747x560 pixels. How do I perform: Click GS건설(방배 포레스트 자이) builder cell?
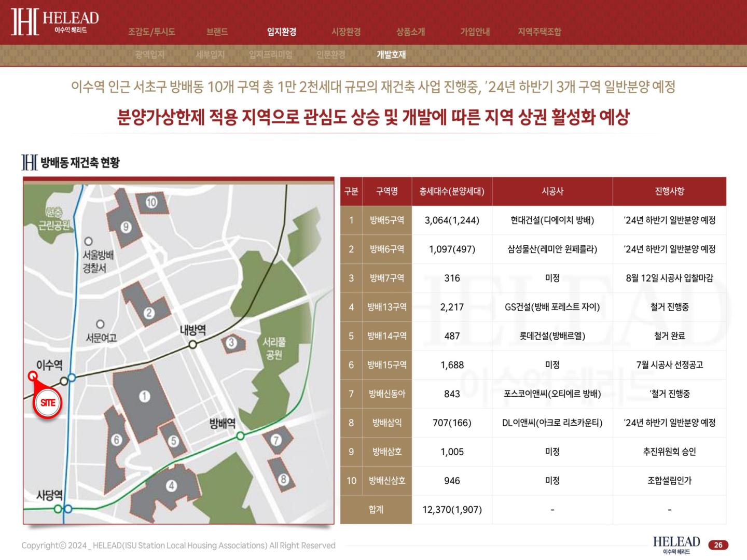(552, 307)
